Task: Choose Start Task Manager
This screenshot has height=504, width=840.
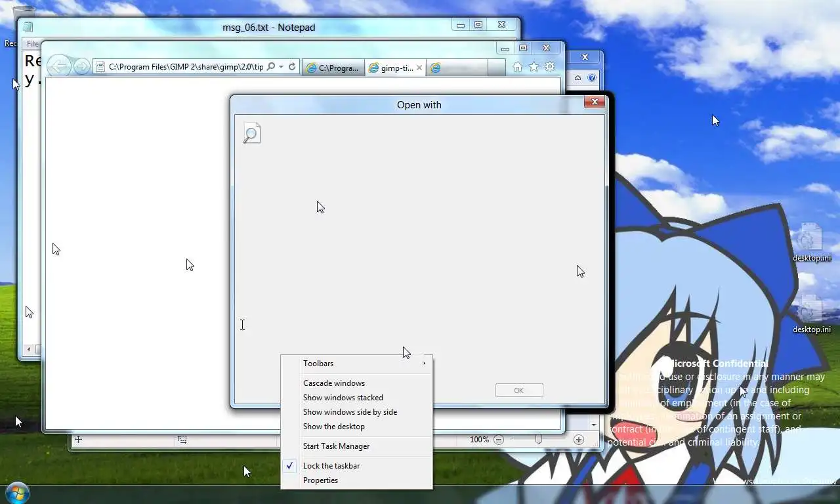Action: point(356,446)
